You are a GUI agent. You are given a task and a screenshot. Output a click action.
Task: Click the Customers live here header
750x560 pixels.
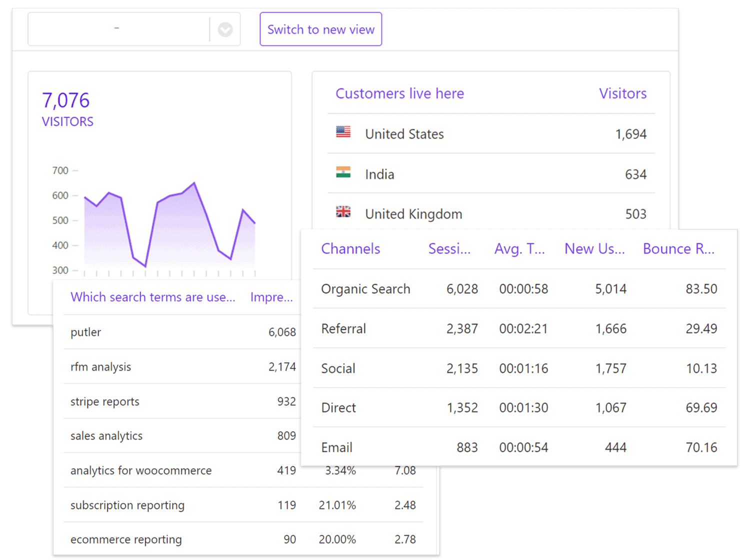(399, 93)
